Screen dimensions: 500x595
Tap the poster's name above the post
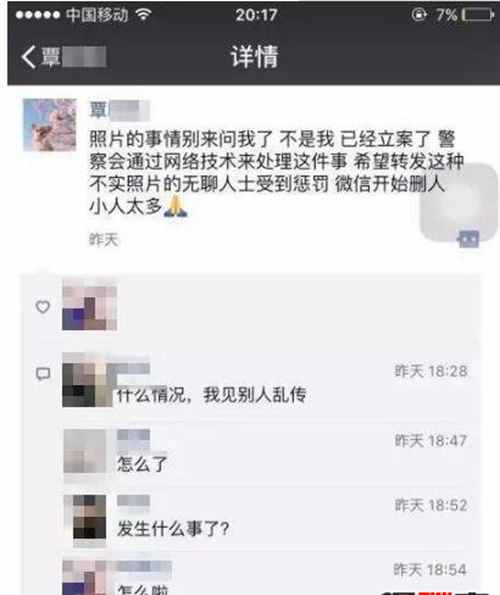pos(120,110)
